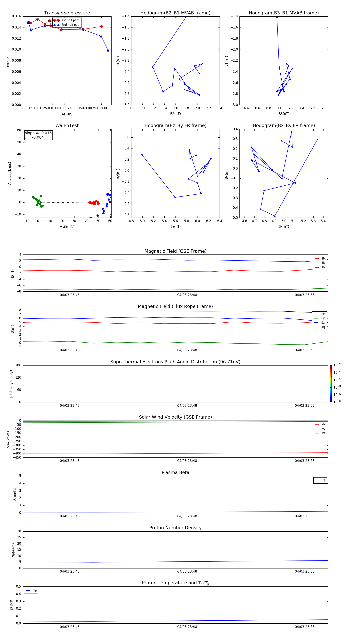Click the '04/03 23:43' tick under Plasma Beta
The width and height of the screenshot is (351, 644).
click(x=70, y=516)
